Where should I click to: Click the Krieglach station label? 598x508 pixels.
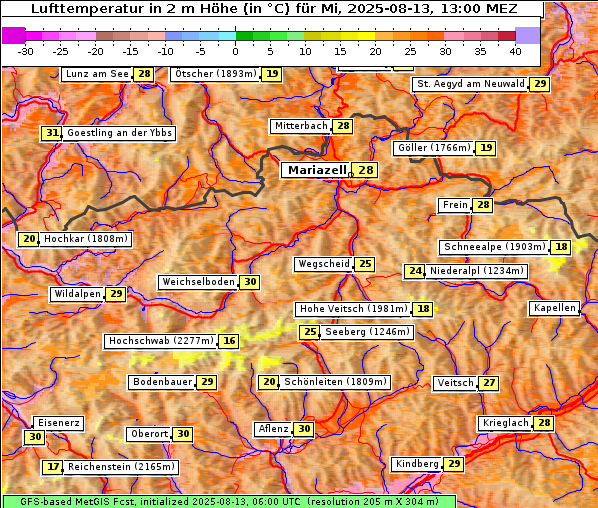[505, 423]
